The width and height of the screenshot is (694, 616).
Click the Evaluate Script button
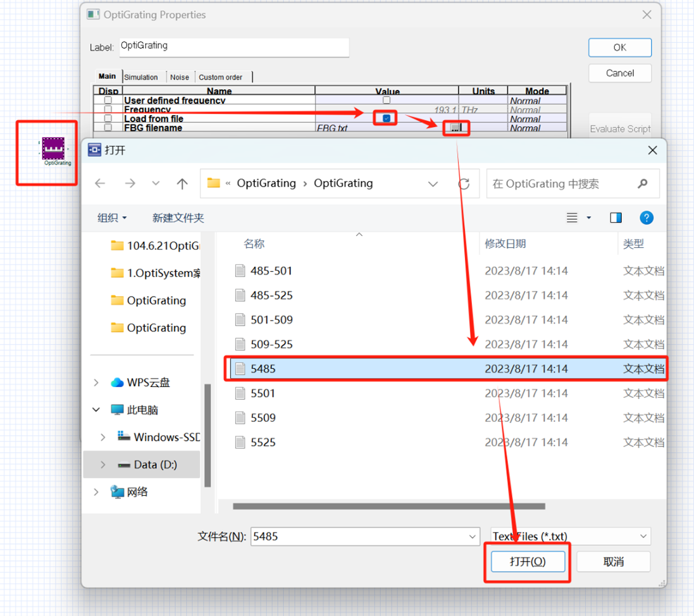point(620,129)
